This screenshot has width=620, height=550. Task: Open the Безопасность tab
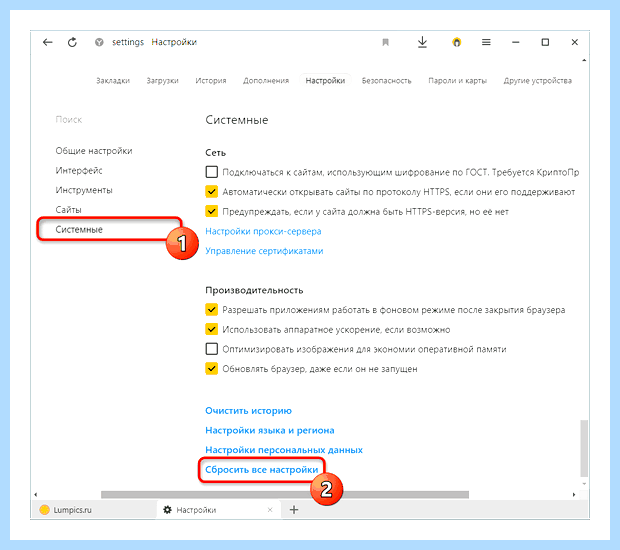(x=386, y=81)
